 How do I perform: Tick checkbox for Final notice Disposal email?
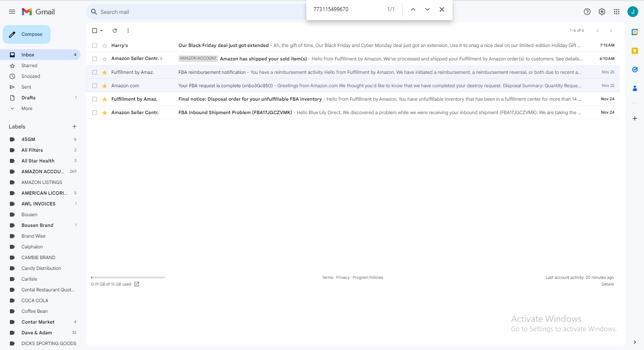pos(94,99)
